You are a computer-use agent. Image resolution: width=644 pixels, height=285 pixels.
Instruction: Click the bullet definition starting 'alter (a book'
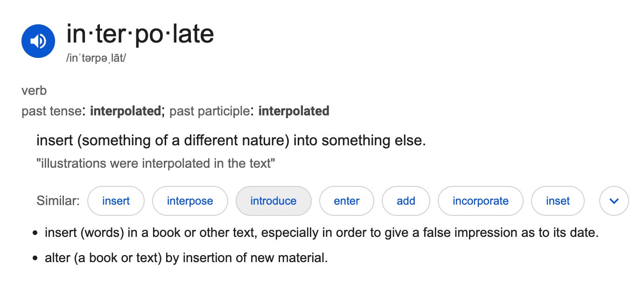click(186, 257)
